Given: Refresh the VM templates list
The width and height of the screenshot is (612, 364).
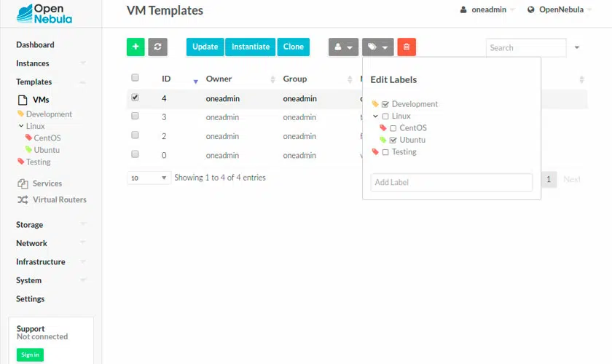Looking at the screenshot, I should click(x=157, y=47).
